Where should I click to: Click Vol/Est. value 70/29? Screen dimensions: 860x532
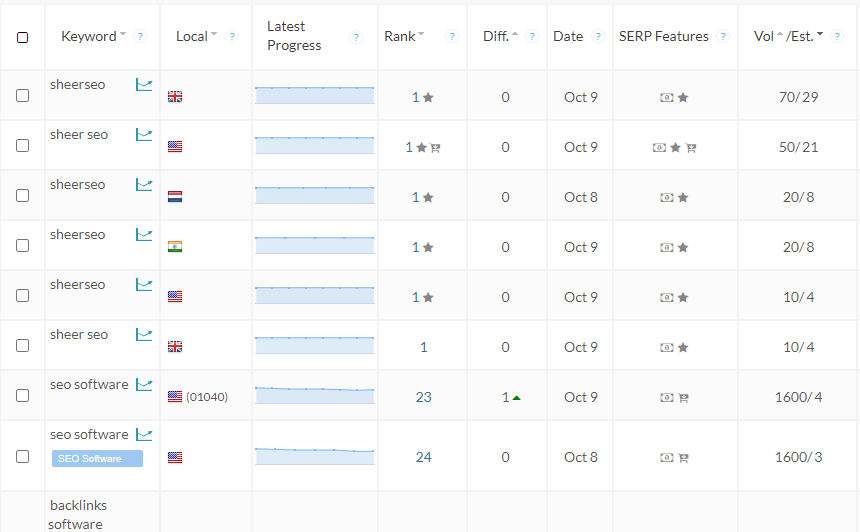point(799,97)
